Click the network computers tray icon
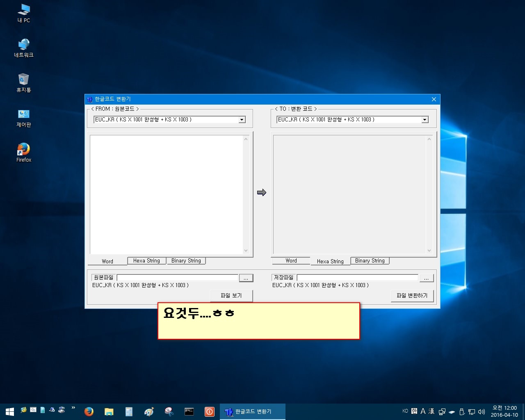Image resolution: width=525 pixels, height=420 pixels. pyautogui.click(x=442, y=411)
